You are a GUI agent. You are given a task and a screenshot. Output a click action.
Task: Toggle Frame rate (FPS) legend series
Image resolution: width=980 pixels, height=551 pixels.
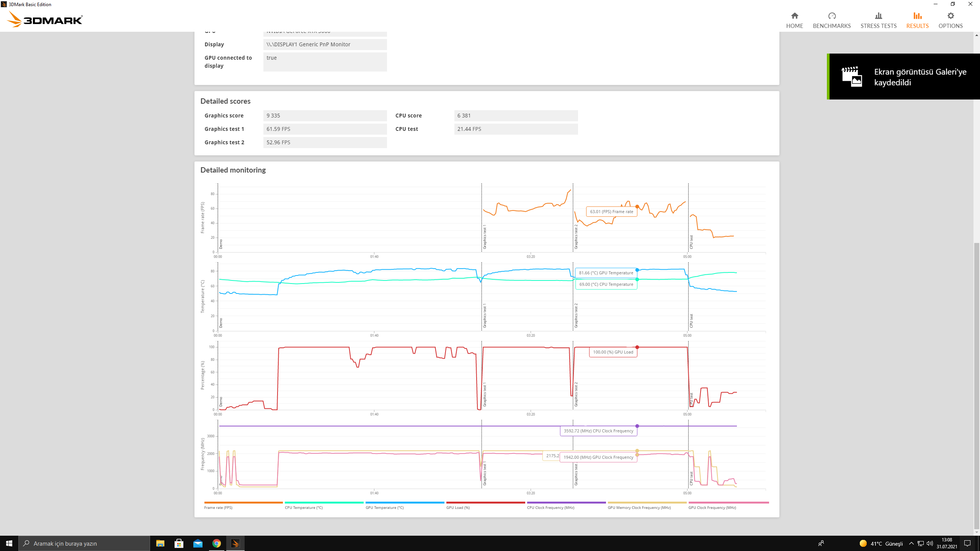[x=218, y=507]
